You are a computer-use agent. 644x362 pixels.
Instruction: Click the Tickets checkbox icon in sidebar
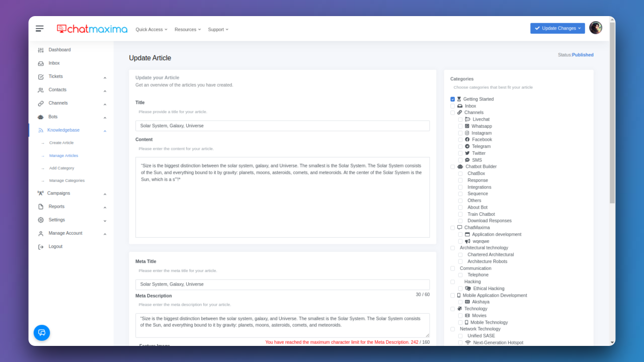coord(41,76)
